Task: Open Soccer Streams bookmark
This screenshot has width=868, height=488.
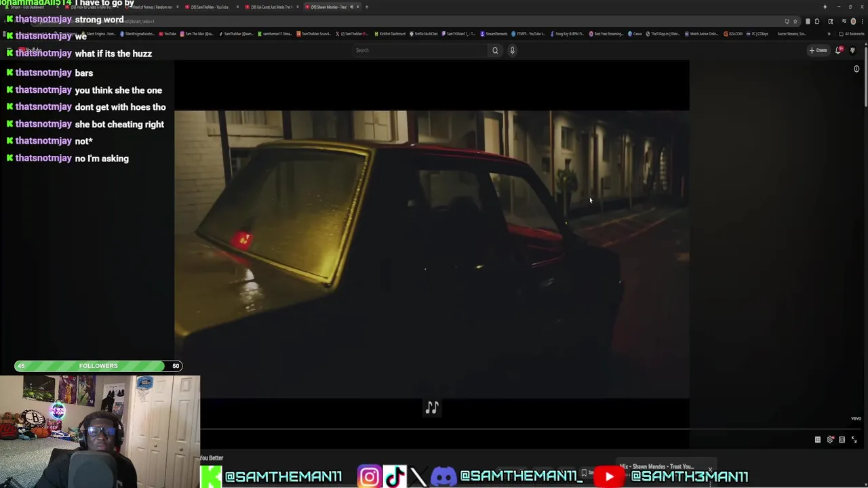Action: (791, 34)
